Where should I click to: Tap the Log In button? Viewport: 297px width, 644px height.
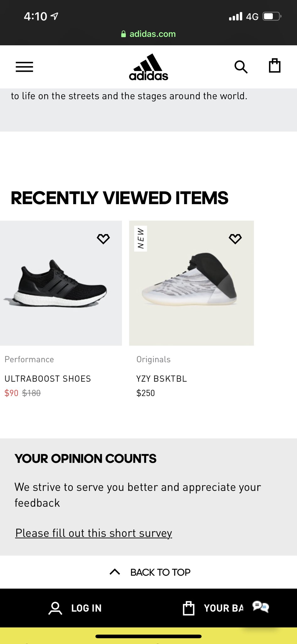click(x=86, y=608)
